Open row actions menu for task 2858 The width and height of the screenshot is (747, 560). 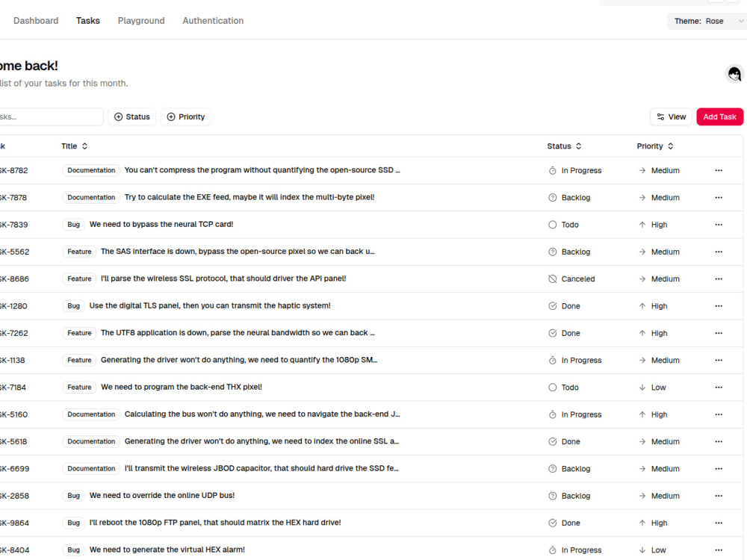(719, 497)
